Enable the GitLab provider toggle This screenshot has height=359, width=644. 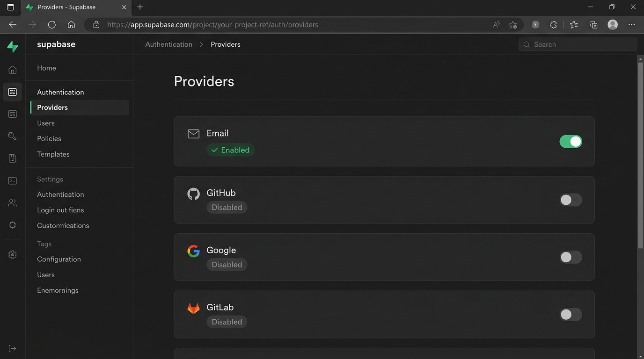[x=571, y=315]
